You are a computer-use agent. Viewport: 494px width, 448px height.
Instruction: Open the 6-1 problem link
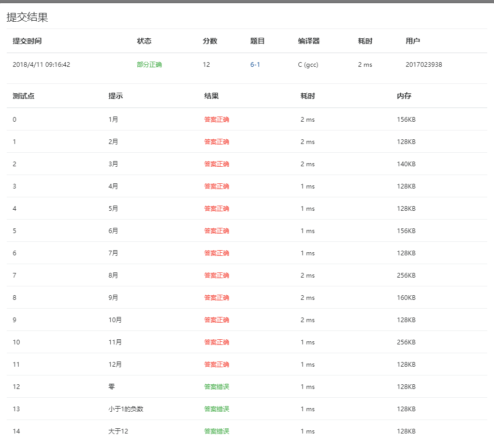pos(255,65)
